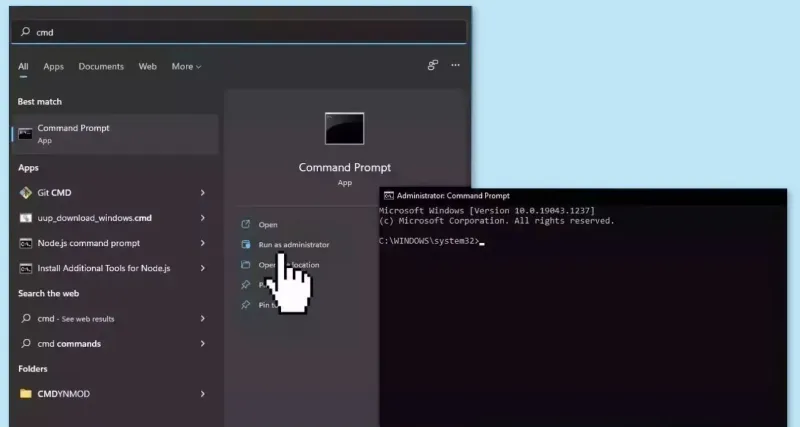
Task: Expand Node.js command prompt arrow
Action: (x=203, y=243)
